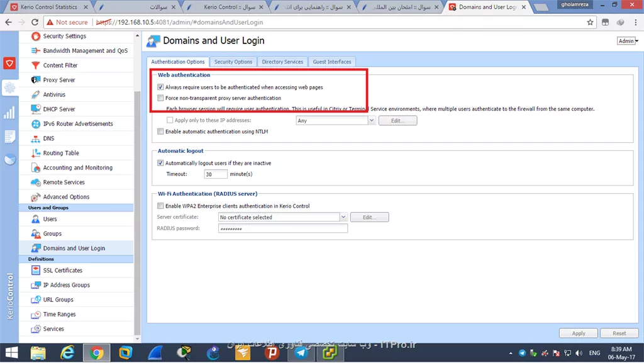The height and width of the screenshot is (363, 644).
Task: Click the configuration gear icon in left rail
Action: 9,87
